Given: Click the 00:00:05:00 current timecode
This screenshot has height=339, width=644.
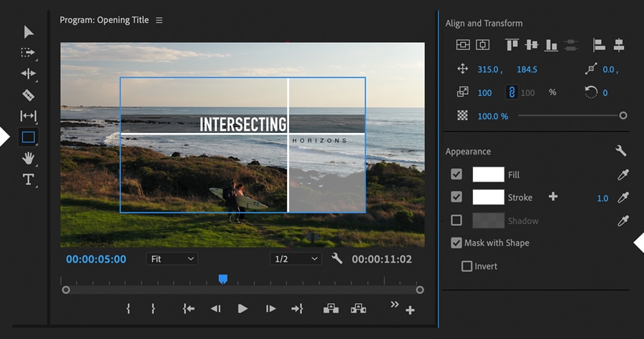Looking at the screenshot, I should pos(96,259).
